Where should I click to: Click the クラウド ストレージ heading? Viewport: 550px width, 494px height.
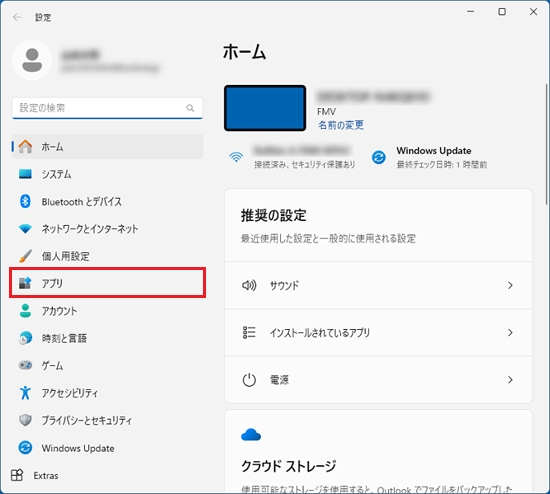(x=288, y=466)
